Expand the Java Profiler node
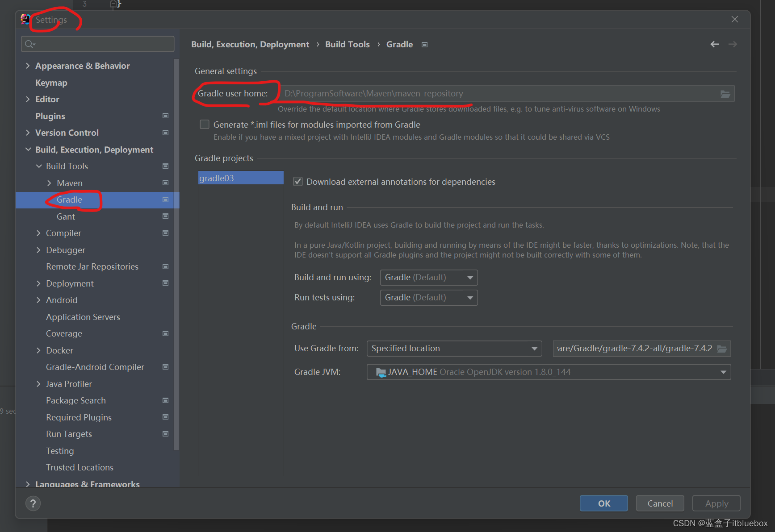Image resolution: width=775 pixels, height=532 pixels. (39, 384)
